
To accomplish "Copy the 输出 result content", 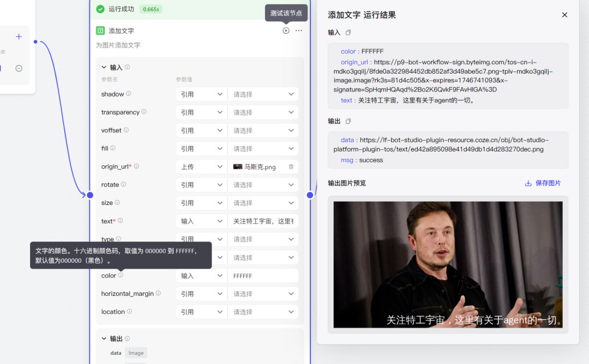I will tap(348, 121).
